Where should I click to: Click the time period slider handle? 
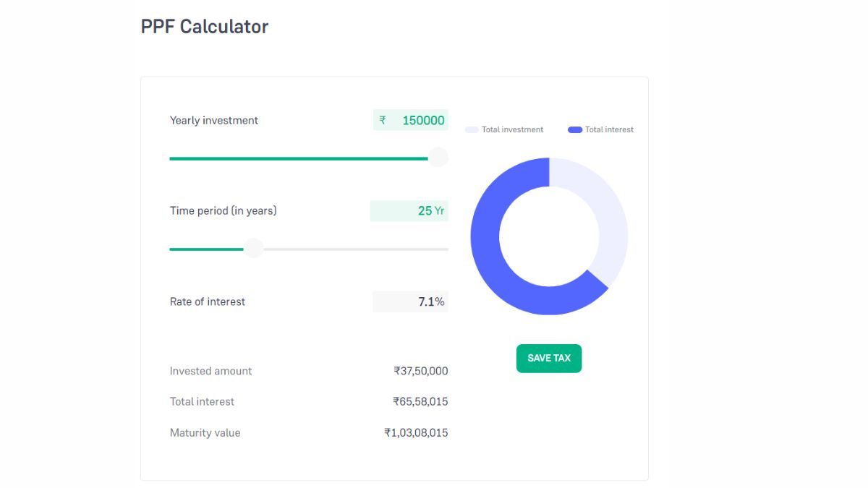pos(253,249)
